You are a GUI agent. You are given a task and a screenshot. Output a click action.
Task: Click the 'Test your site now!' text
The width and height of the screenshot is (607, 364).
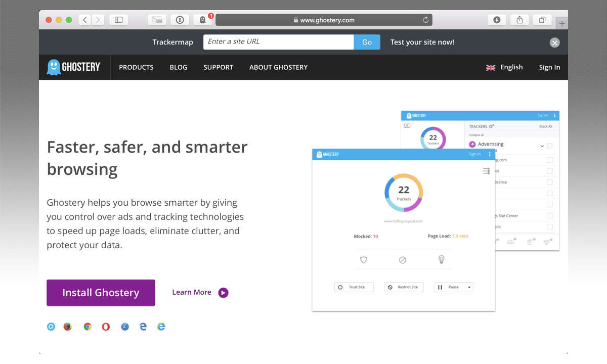(x=422, y=42)
